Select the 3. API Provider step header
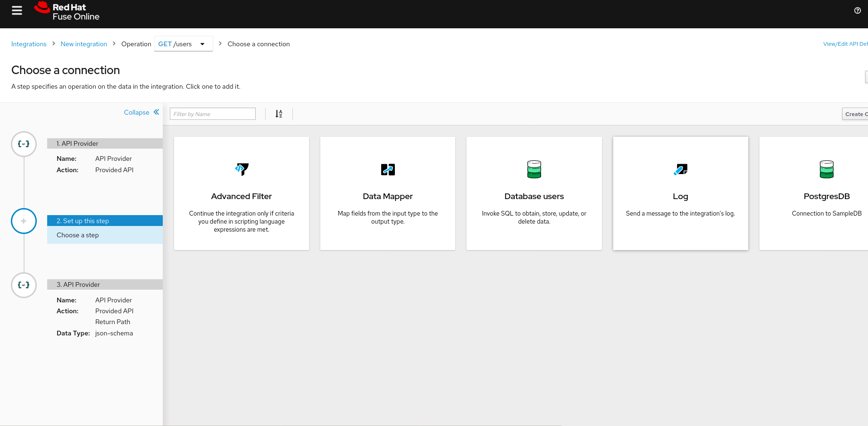This screenshot has width=868, height=426. tap(105, 284)
